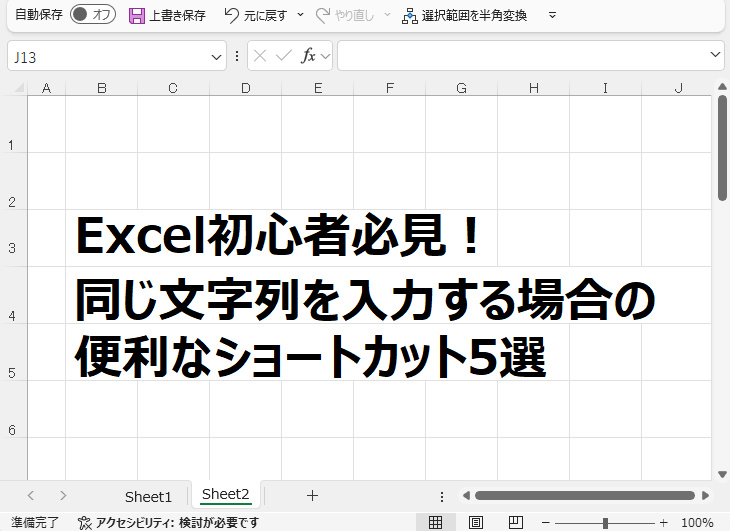
Task: Click the sheet tab bar resize dots
Action: [x=442, y=497]
